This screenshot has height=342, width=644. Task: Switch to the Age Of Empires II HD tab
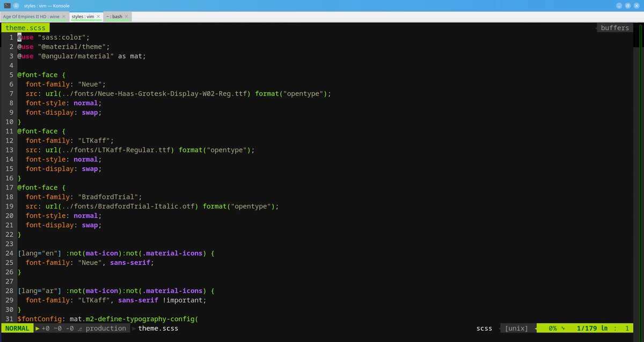(x=32, y=17)
